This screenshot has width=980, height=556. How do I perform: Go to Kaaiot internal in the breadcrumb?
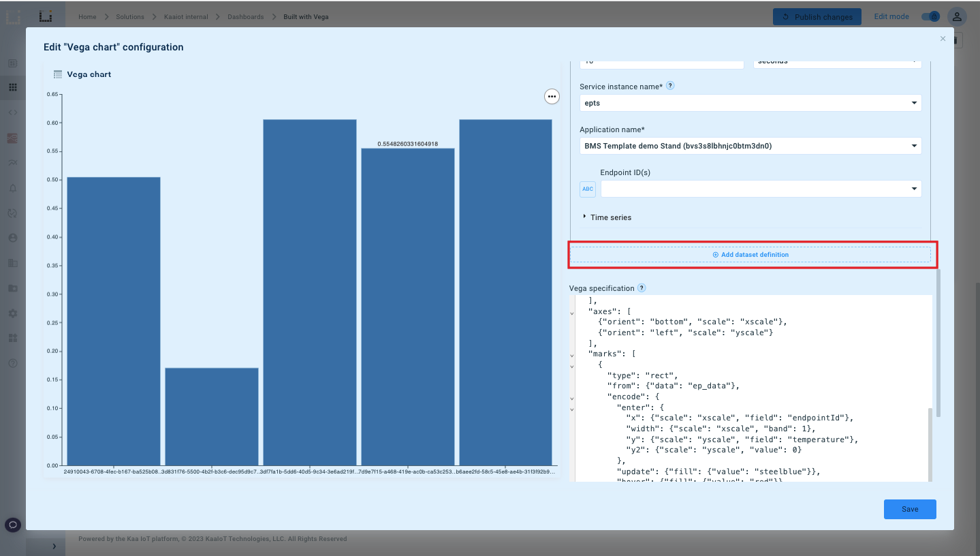[x=186, y=16]
